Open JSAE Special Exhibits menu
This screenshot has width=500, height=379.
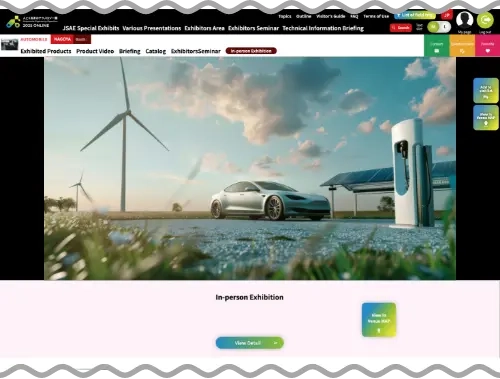tap(91, 28)
